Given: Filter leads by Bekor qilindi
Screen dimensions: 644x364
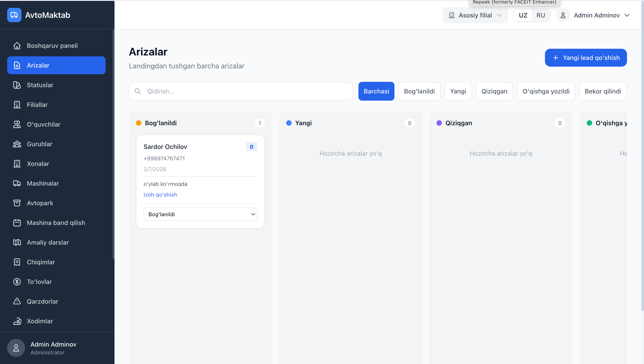Looking at the screenshot, I should coord(603,91).
